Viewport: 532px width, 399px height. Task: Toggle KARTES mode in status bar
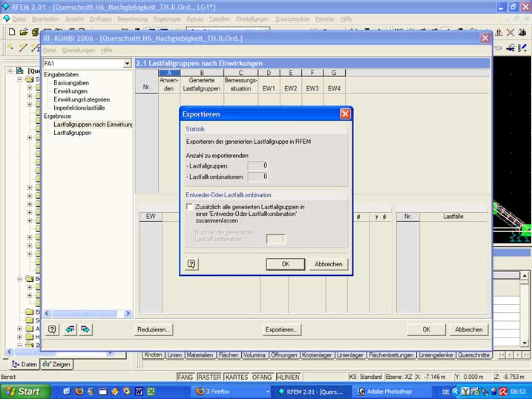[x=237, y=377]
